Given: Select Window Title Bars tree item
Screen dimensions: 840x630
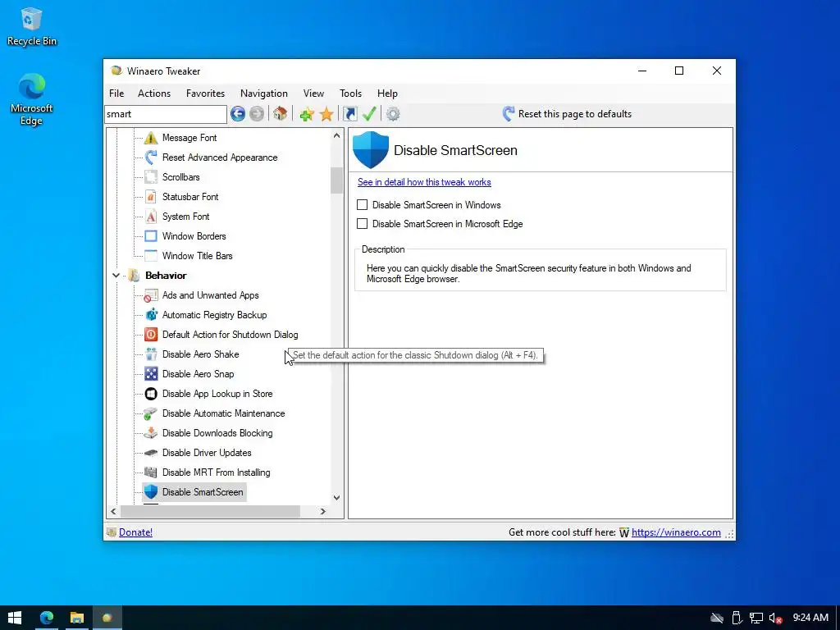Looking at the screenshot, I should coord(197,256).
